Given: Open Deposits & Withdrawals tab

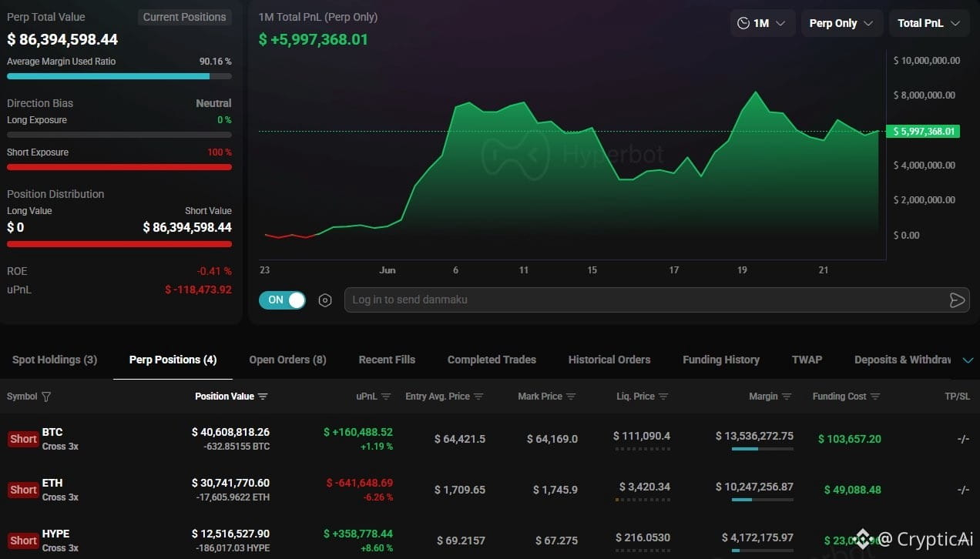Looking at the screenshot, I should click(x=903, y=360).
